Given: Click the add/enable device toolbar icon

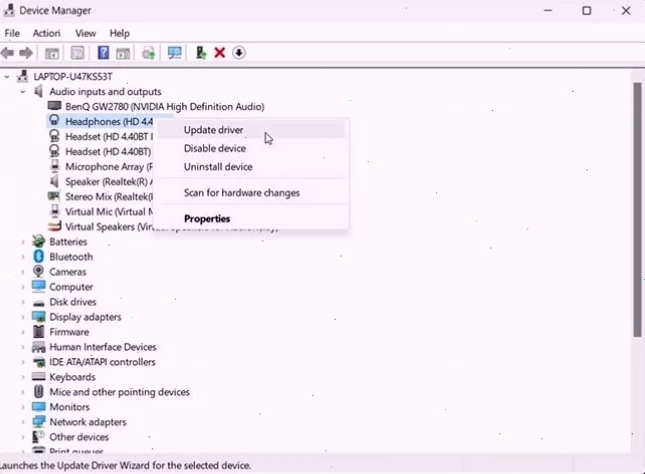Looking at the screenshot, I should pyautogui.click(x=201, y=53).
